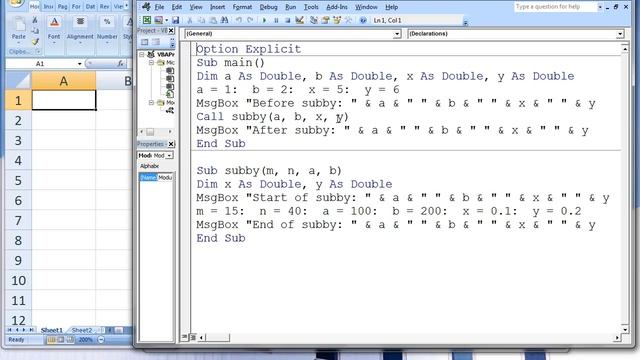This screenshot has width=640, height=360.
Task: Open Properties object dropdown showing Module
Action: click(x=169, y=156)
